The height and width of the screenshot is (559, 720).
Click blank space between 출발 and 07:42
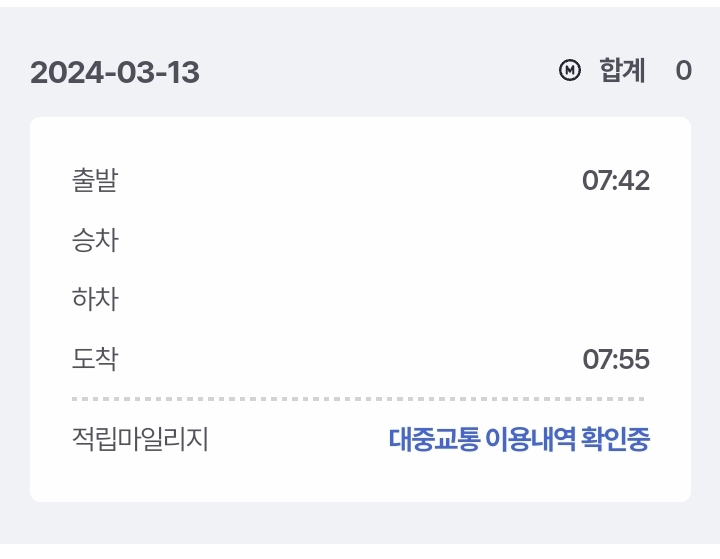tap(350, 181)
